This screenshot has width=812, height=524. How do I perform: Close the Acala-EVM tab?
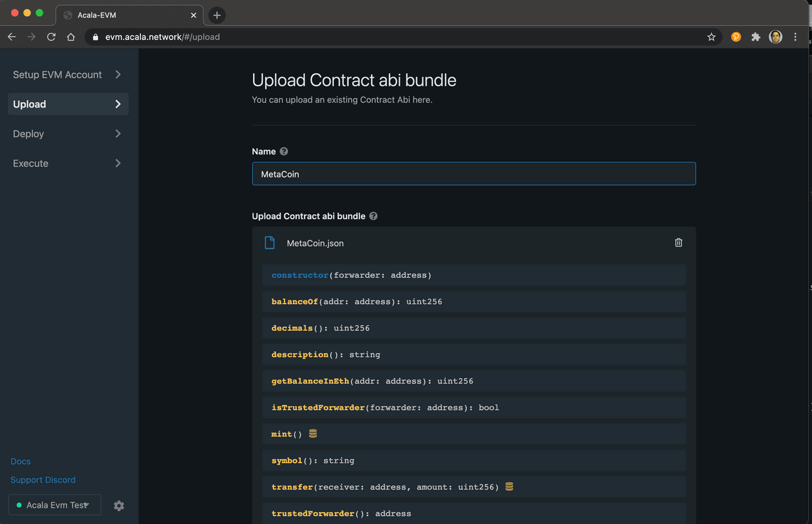pos(193,15)
